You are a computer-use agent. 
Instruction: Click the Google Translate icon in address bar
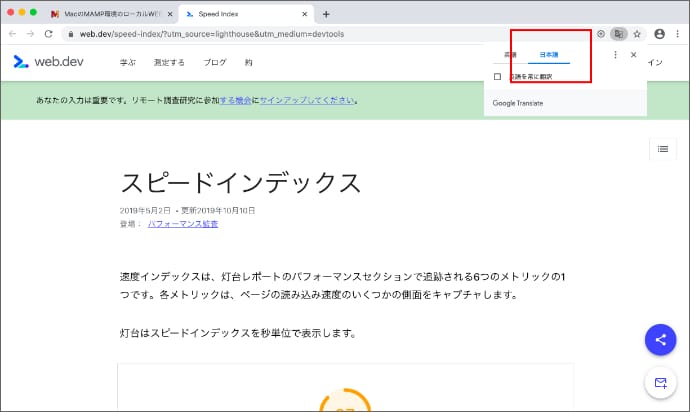coord(619,33)
